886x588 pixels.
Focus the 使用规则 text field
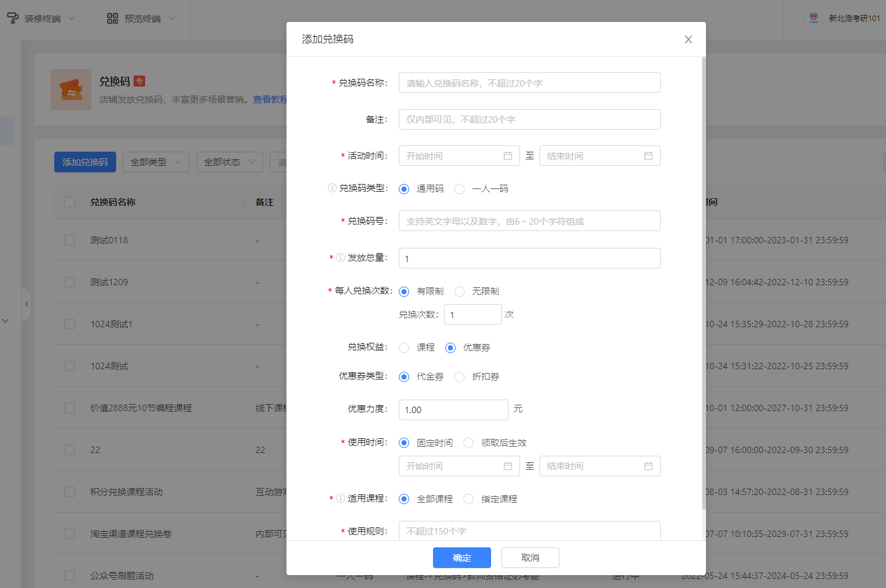(530, 531)
